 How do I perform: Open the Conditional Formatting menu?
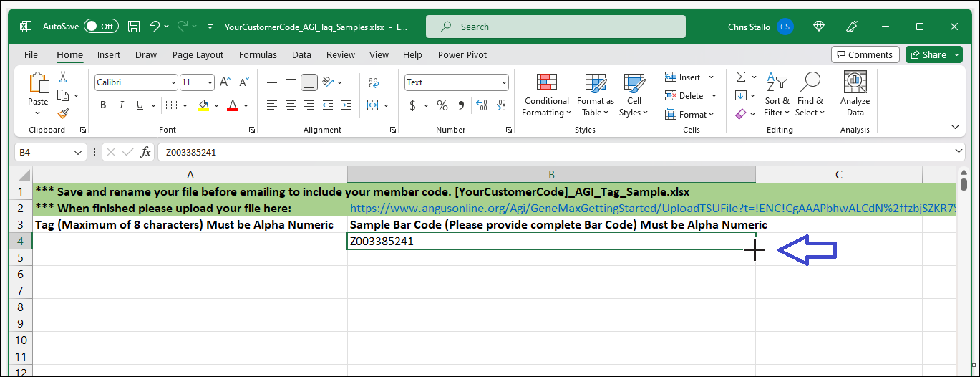pos(547,95)
